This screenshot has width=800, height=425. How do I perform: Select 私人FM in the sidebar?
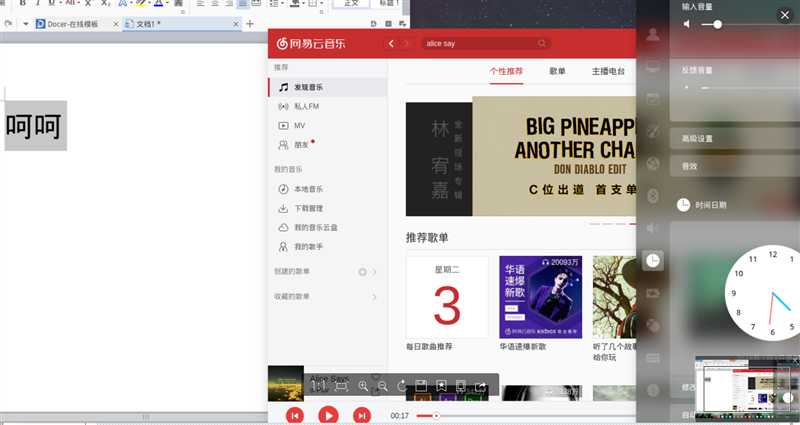tap(328, 106)
